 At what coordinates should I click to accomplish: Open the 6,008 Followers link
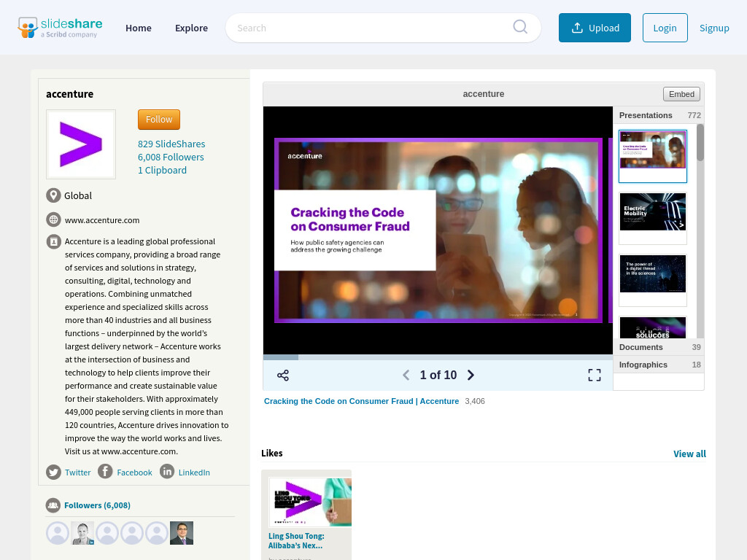[x=171, y=157]
